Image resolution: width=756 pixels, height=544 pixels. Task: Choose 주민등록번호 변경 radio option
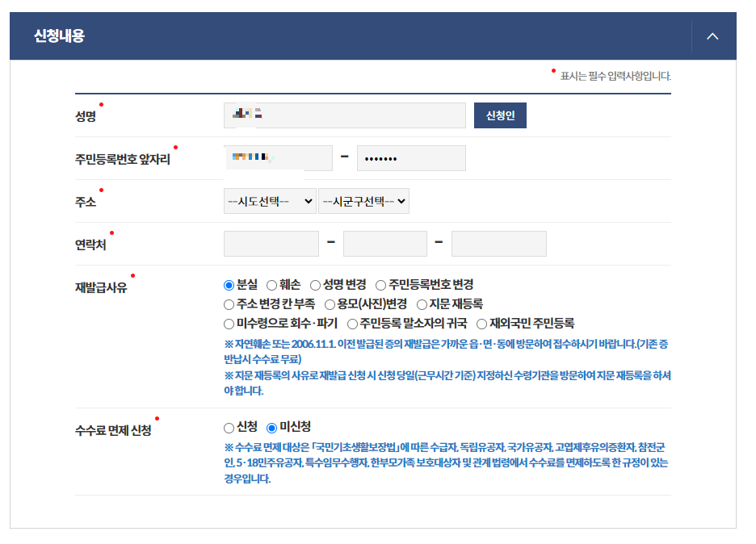[381, 285]
